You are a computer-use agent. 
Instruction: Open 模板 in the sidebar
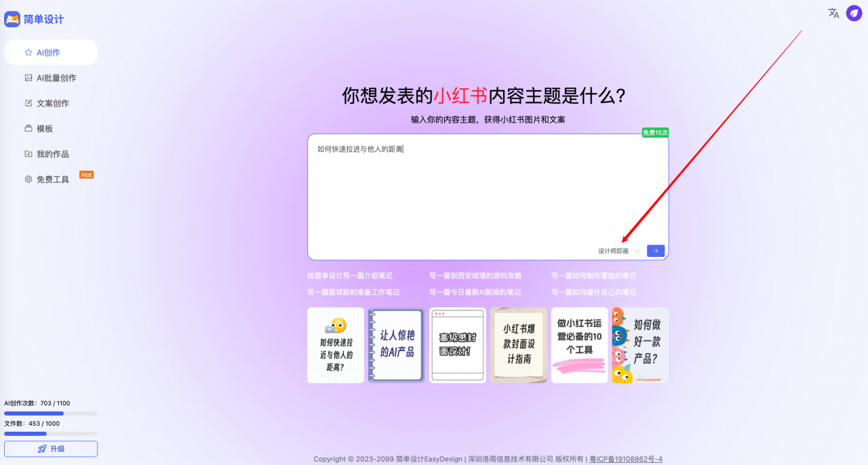pos(51,129)
